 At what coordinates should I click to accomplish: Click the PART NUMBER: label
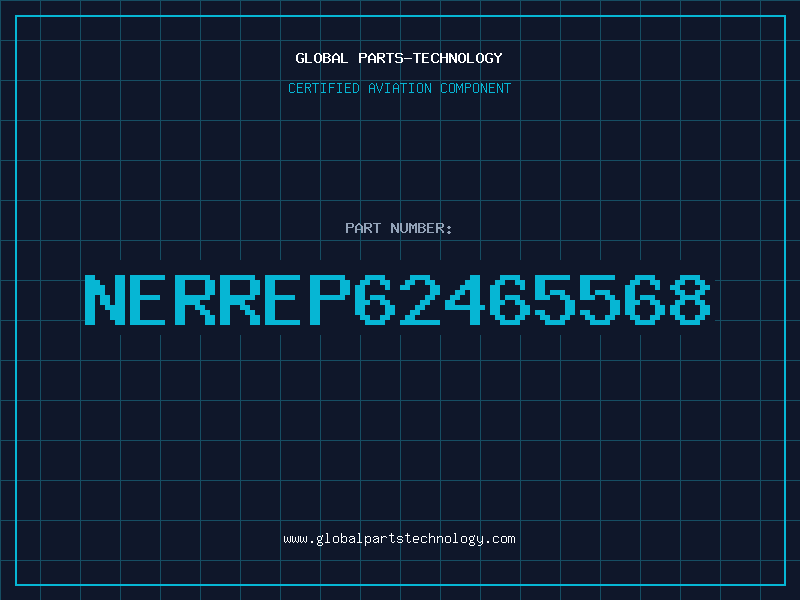coord(399,228)
